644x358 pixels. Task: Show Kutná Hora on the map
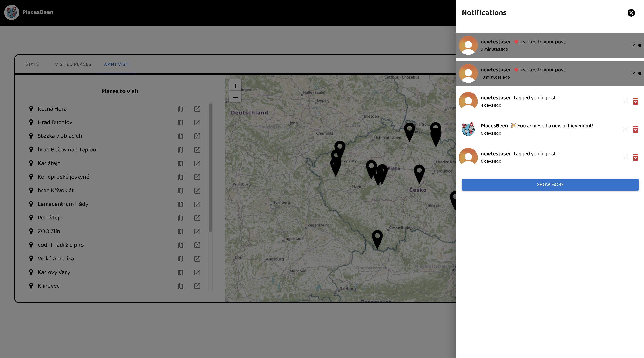pyautogui.click(x=180, y=109)
